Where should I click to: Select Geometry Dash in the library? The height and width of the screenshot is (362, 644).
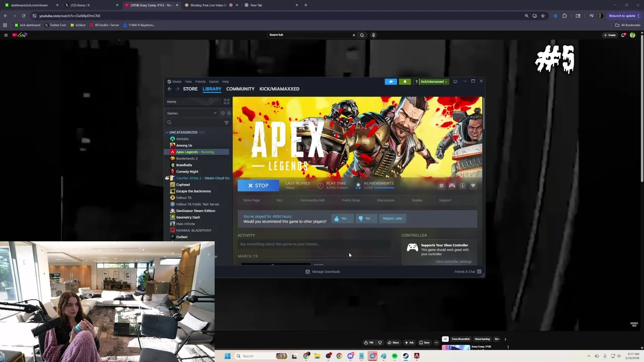click(x=188, y=217)
